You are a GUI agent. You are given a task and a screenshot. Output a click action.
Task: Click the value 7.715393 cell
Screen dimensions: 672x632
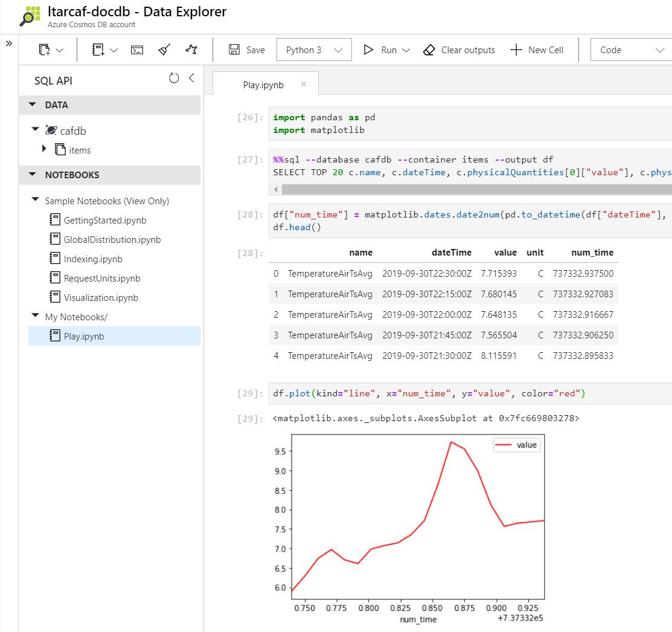[499, 273]
